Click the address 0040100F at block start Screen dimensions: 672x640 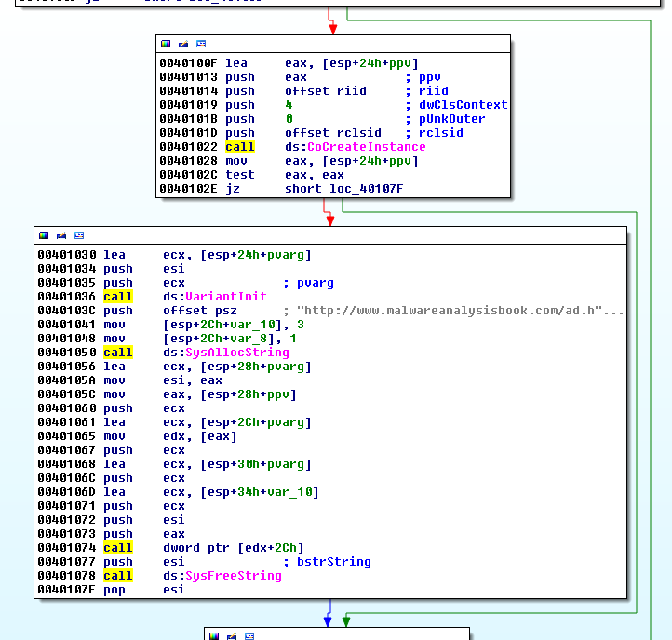tap(190, 63)
